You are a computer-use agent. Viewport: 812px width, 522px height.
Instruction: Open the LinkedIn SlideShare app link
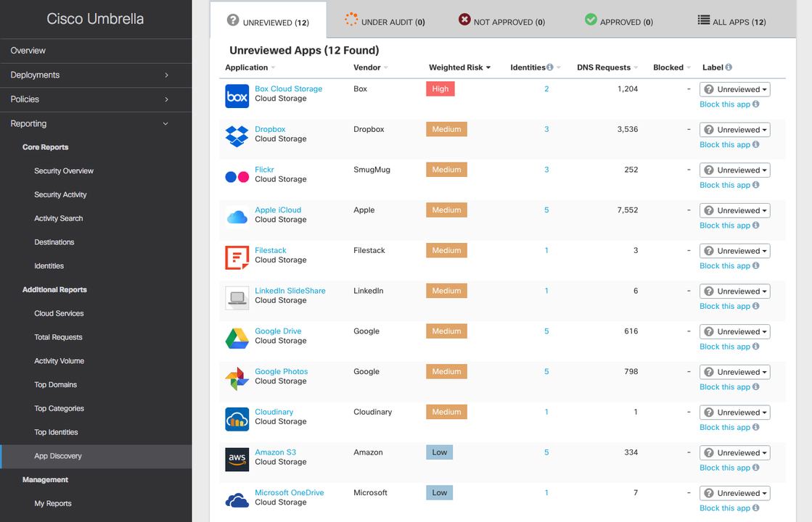pos(290,290)
